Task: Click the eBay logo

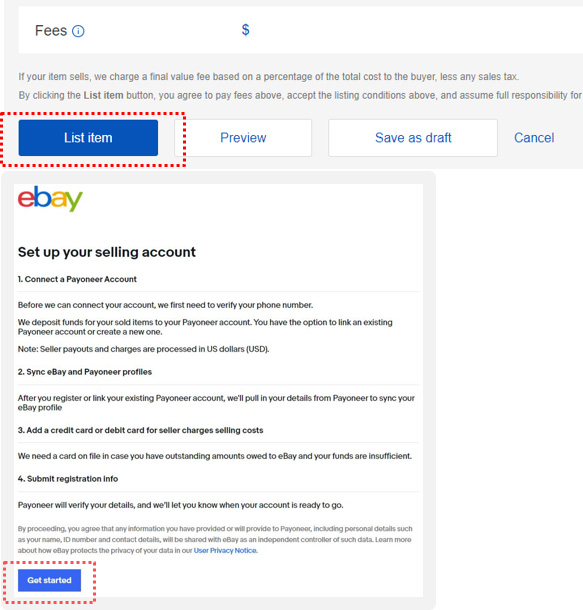Action: point(50,198)
